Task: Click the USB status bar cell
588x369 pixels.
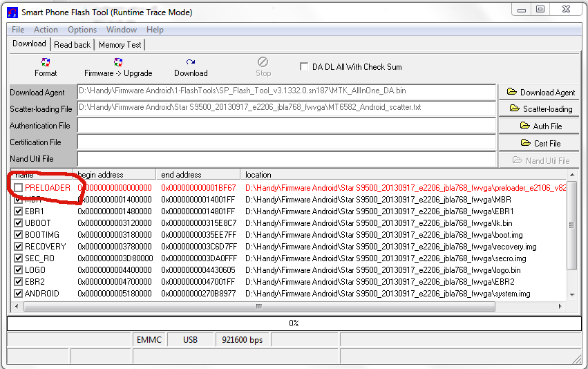Action: coord(190,340)
